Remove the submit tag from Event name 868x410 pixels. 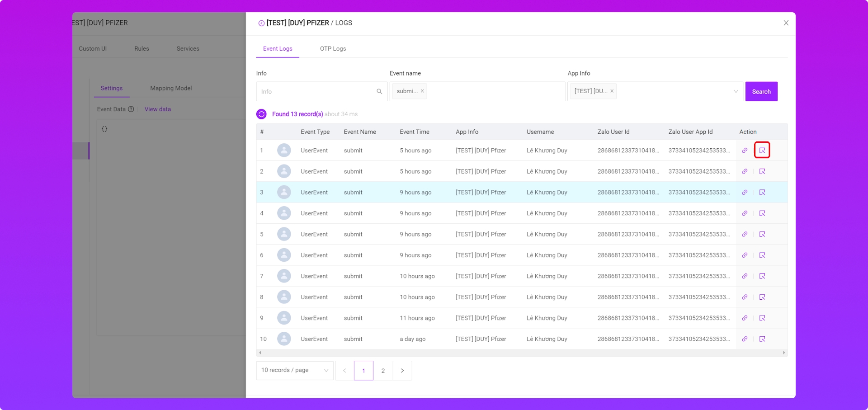tap(422, 91)
